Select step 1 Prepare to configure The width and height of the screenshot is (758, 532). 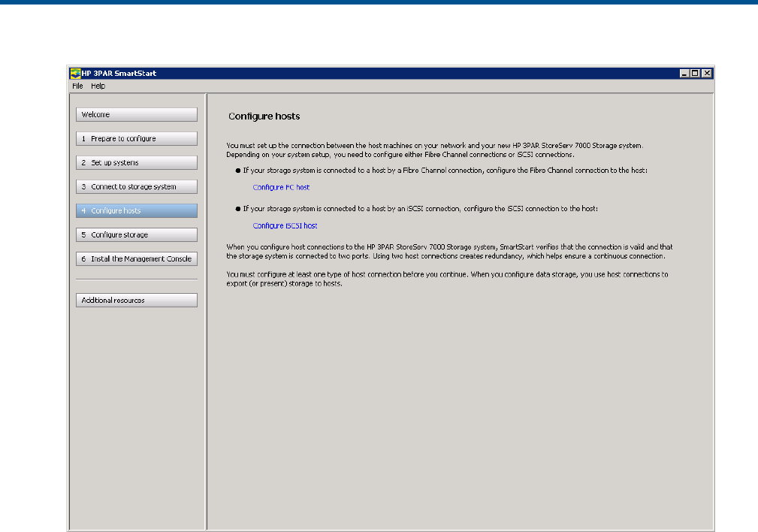pos(137,139)
